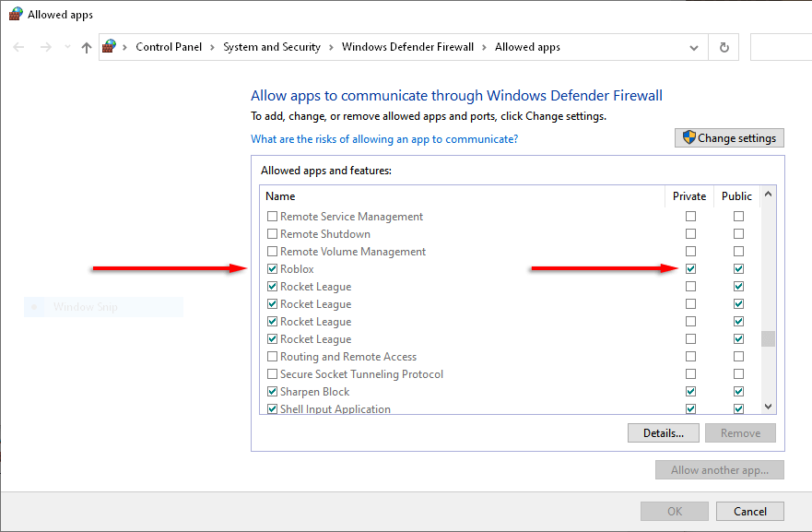Image resolution: width=812 pixels, height=532 pixels.
Task: Go to System and Security breadcrumb
Action: tap(272, 47)
